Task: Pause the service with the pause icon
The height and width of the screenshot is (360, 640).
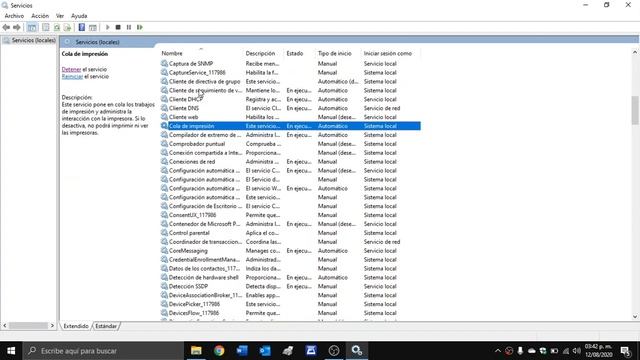Action: click(x=129, y=27)
